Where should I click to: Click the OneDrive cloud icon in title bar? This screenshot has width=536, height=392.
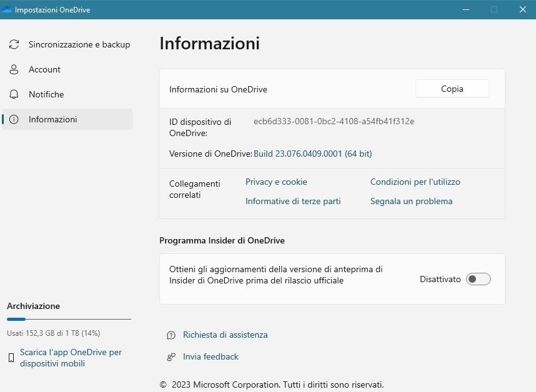[x=6, y=9]
